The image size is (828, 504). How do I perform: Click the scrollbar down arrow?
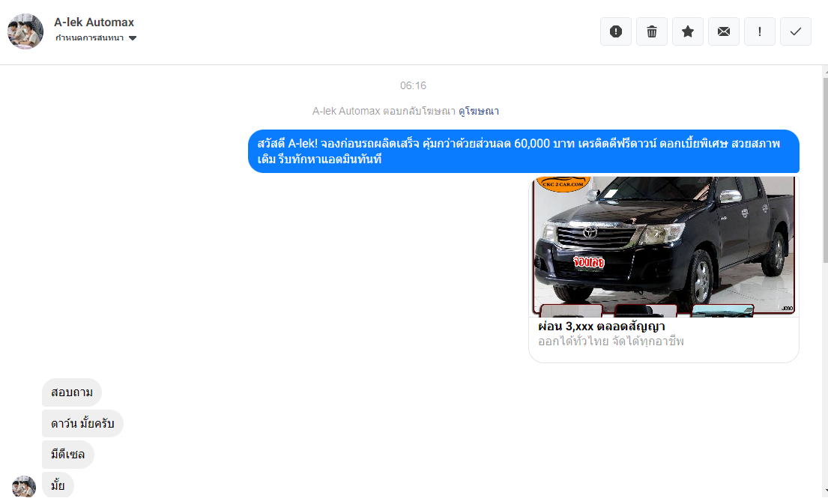[x=825, y=491]
